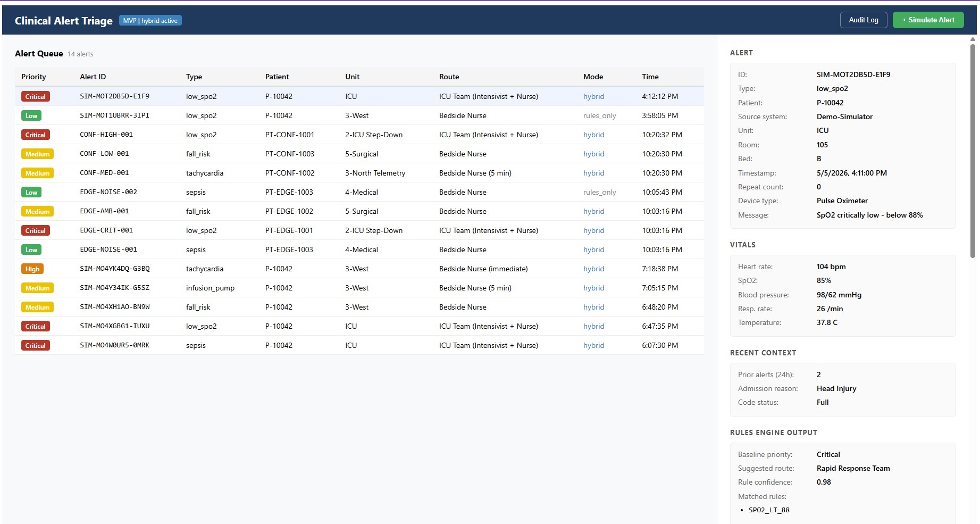Select alert SIM-MO4XGBG1-IUXU
Screen dimensions: 980x524
click(359, 326)
